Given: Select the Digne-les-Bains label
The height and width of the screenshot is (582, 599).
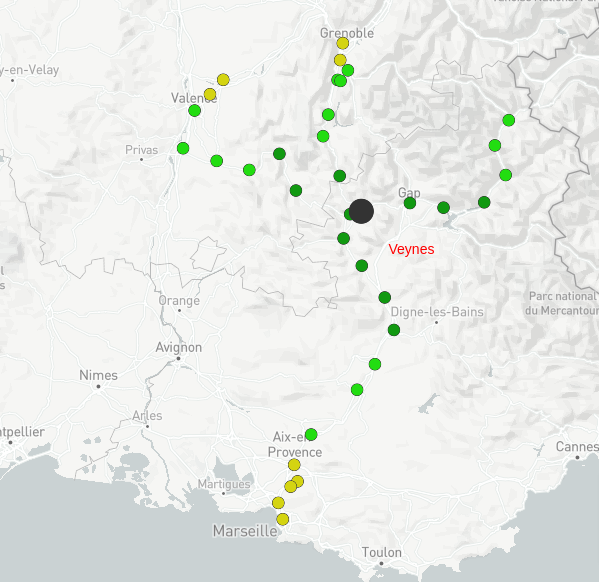Looking at the screenshot, I should click(437, 312).
